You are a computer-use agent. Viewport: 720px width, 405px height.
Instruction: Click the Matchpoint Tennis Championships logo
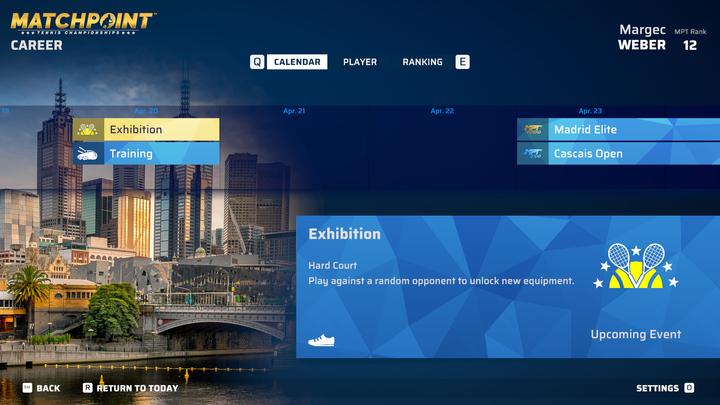tap(82, 22)
